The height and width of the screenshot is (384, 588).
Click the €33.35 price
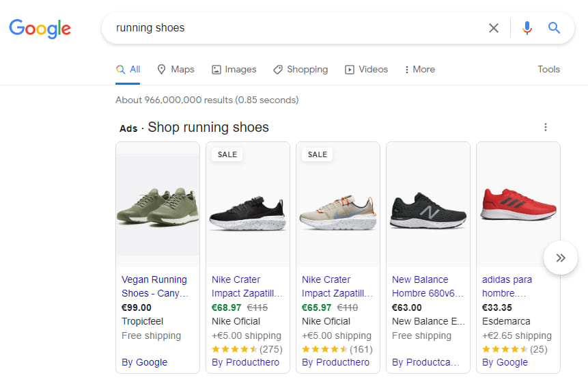tap(497, 307)
